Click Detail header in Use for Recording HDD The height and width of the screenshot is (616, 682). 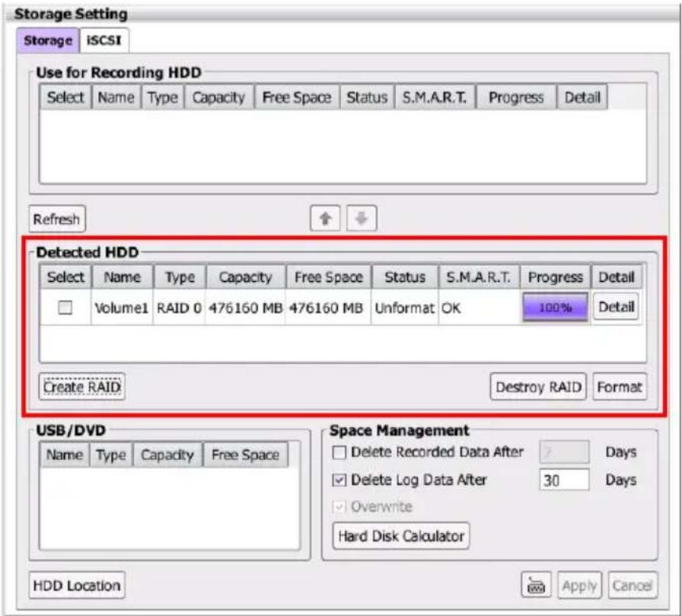click(582, 97)
